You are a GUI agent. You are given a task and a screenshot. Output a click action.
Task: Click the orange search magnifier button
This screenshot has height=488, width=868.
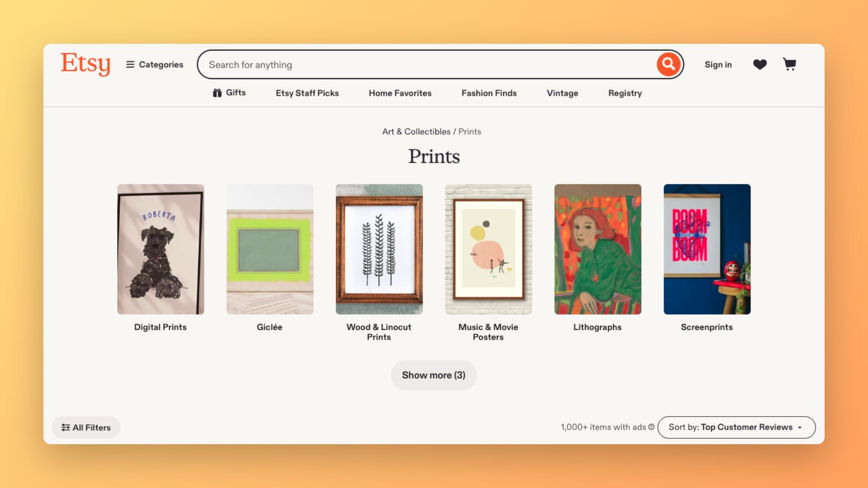tap(669, 64)
